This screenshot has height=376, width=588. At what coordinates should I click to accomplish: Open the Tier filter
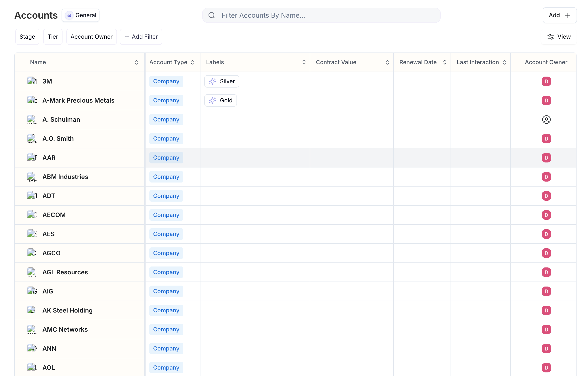pyautogui.click(x=53, y=37)
